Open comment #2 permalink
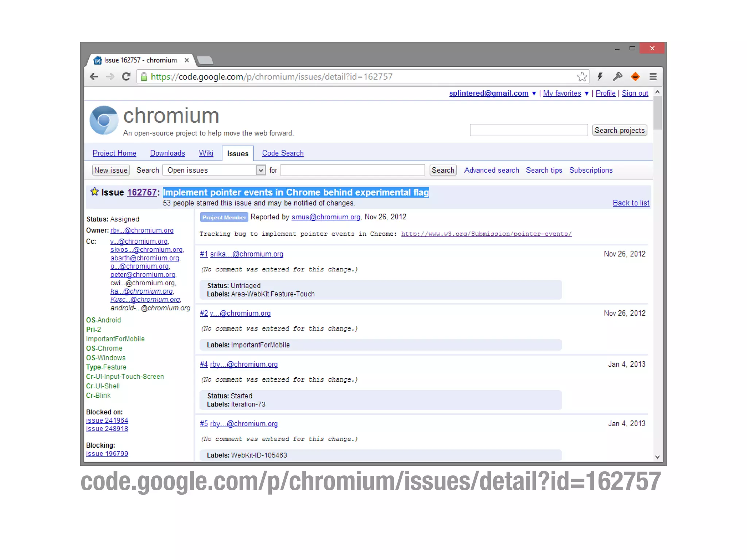747x560 pixels. tap(204, 313)
